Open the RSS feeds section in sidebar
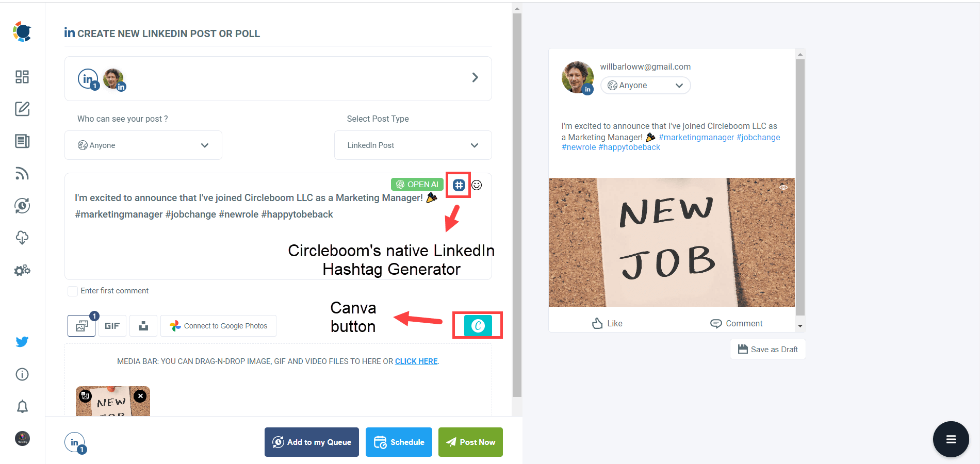This screenshot has width=980, height=464. tap(22, 174)
